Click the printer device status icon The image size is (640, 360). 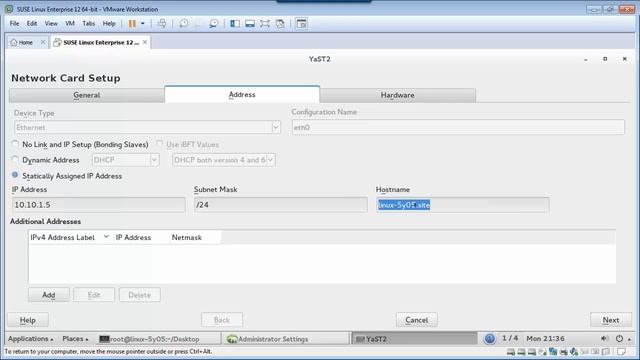pos(564,351)
